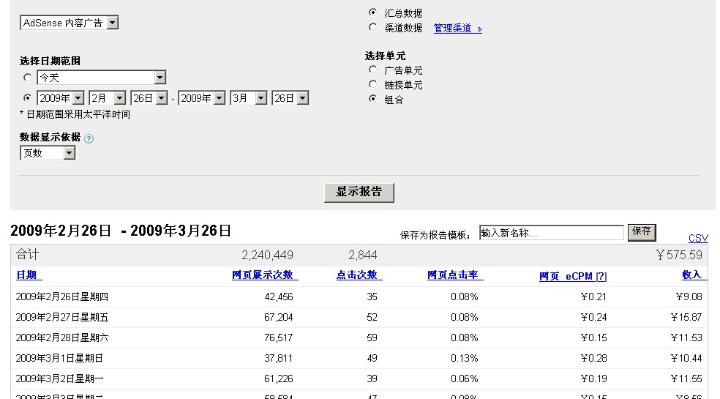Choose the 广告单元 radio option
720x399 pixels.
[x=373, y=69]
